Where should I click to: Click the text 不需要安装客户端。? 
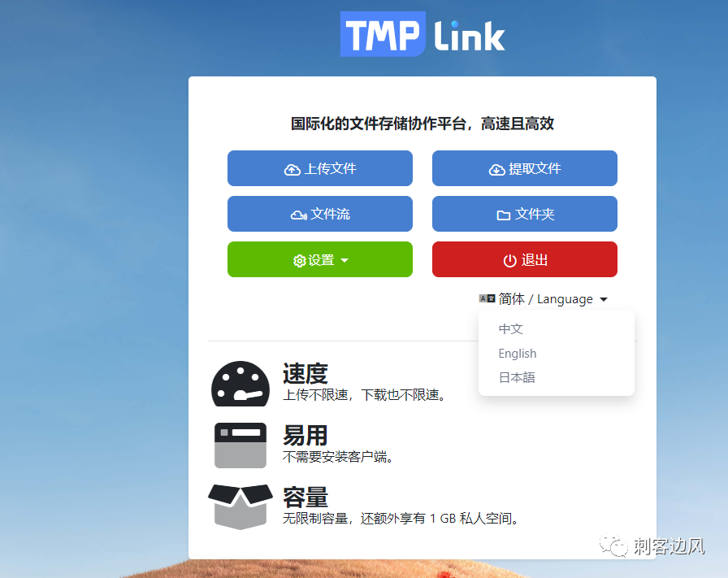(339, 457)
